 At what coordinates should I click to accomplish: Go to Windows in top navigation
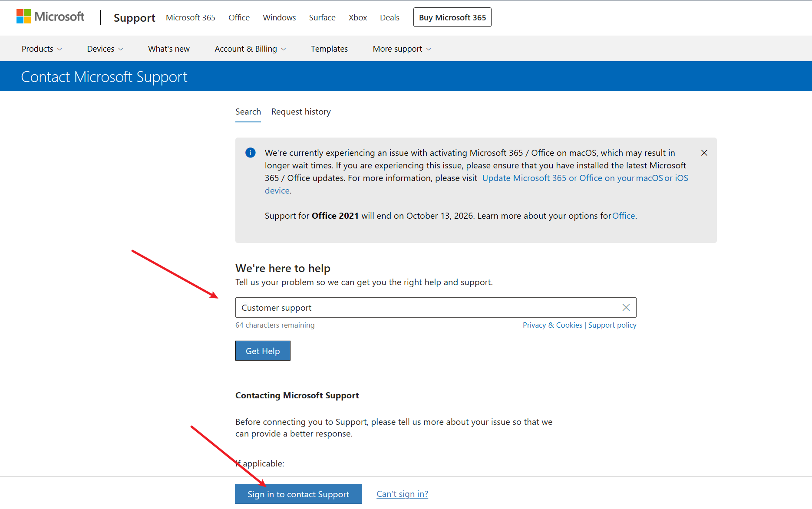click(x=279, y=18)
